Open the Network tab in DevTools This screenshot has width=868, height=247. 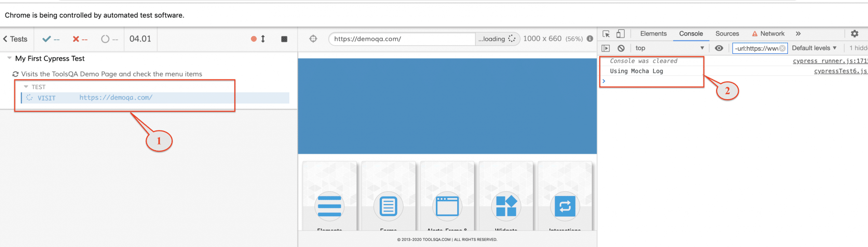pos(768,34)
